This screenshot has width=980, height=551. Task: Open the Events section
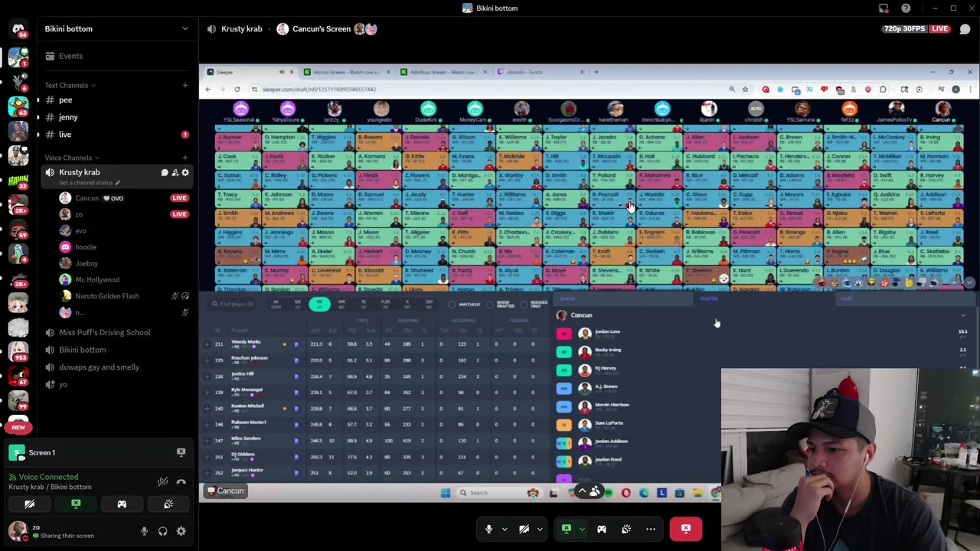[70, 56]
